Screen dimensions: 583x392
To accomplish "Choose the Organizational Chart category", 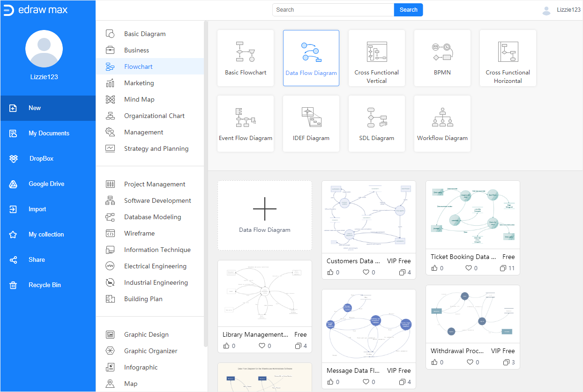I will pyautogui.click(x=154, y=116).
